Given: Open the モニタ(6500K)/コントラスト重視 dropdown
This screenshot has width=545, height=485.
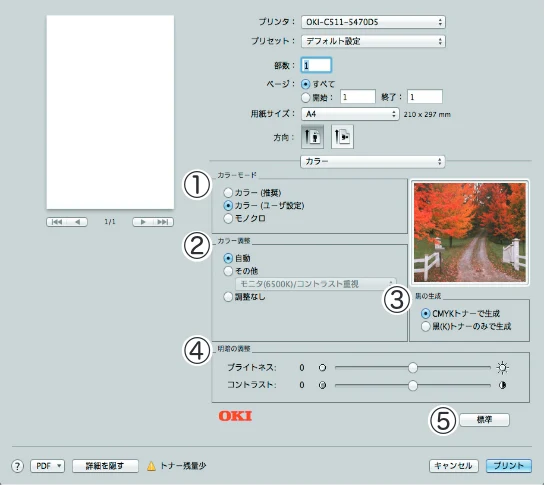Looking at the screenshot, I should [316, 284].
